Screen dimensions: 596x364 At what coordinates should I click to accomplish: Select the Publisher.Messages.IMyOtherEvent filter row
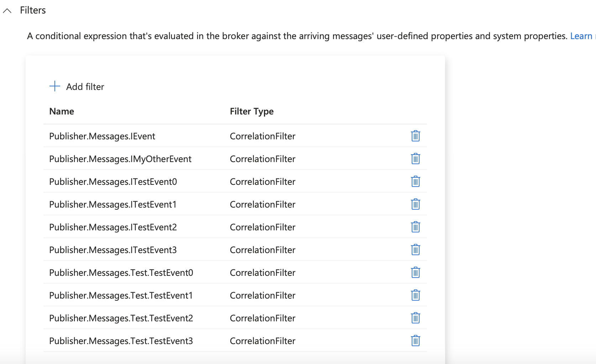[120, 159]
